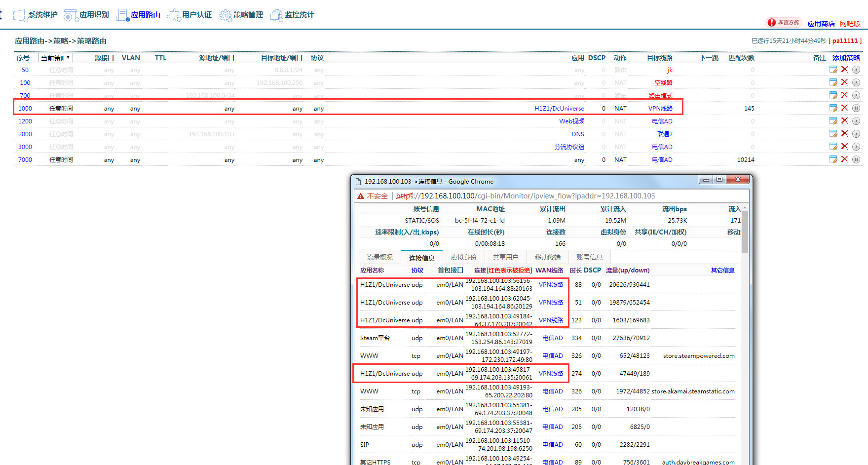
Task: Delete policy route rule 700
Action: point(844,95)
